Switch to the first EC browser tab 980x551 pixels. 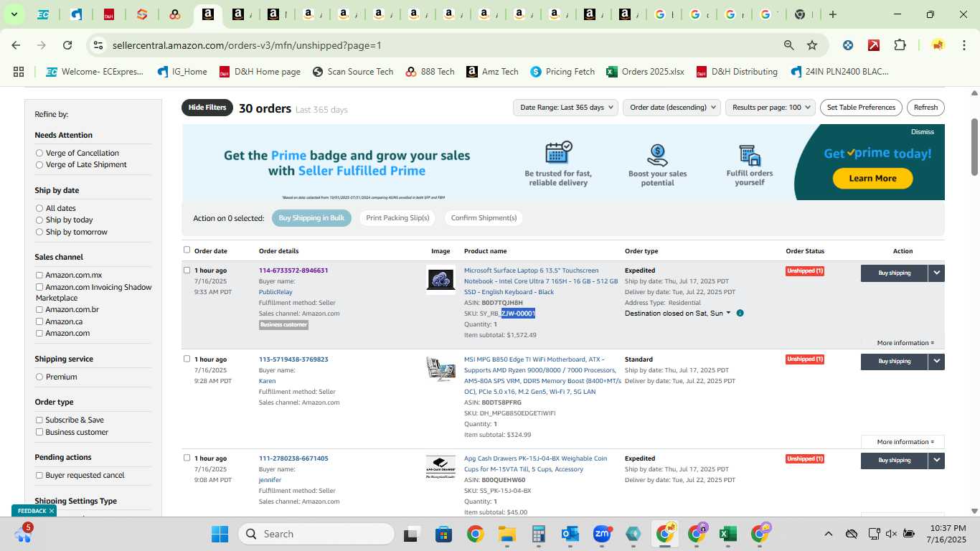43,14
